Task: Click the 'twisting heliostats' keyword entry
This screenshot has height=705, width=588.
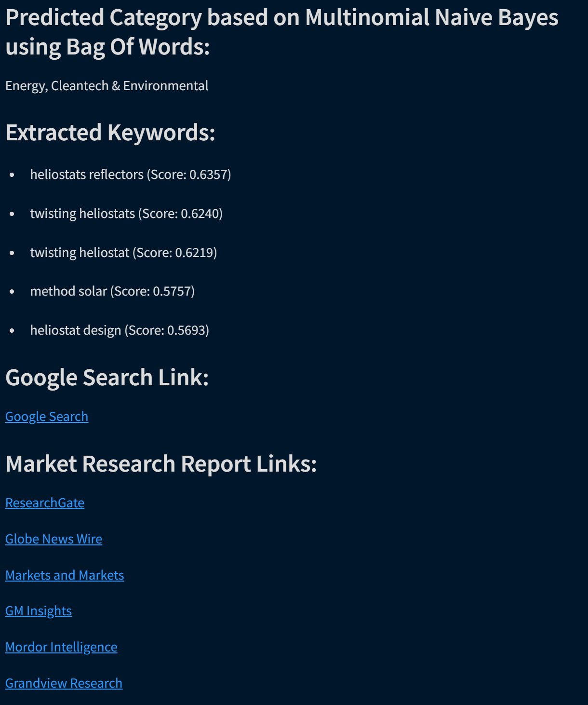Action: 126,214
